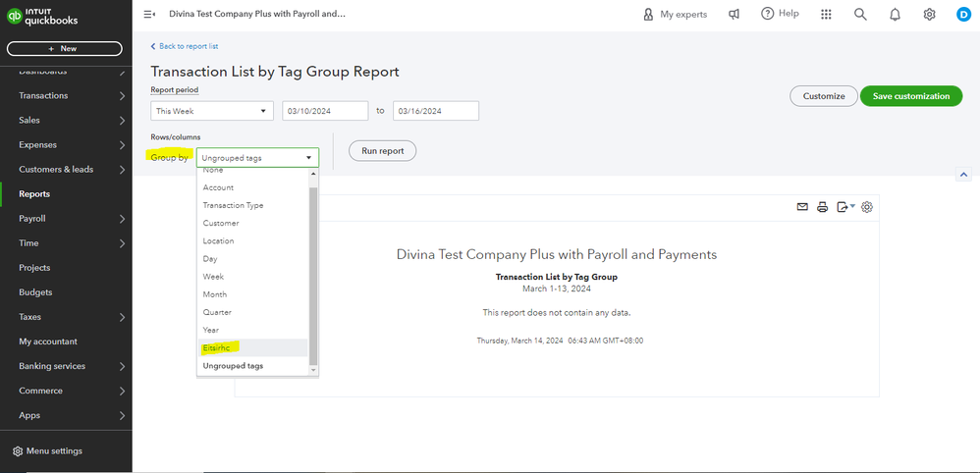Print the report
Screen dimensions: 980x473
(823, 207)
